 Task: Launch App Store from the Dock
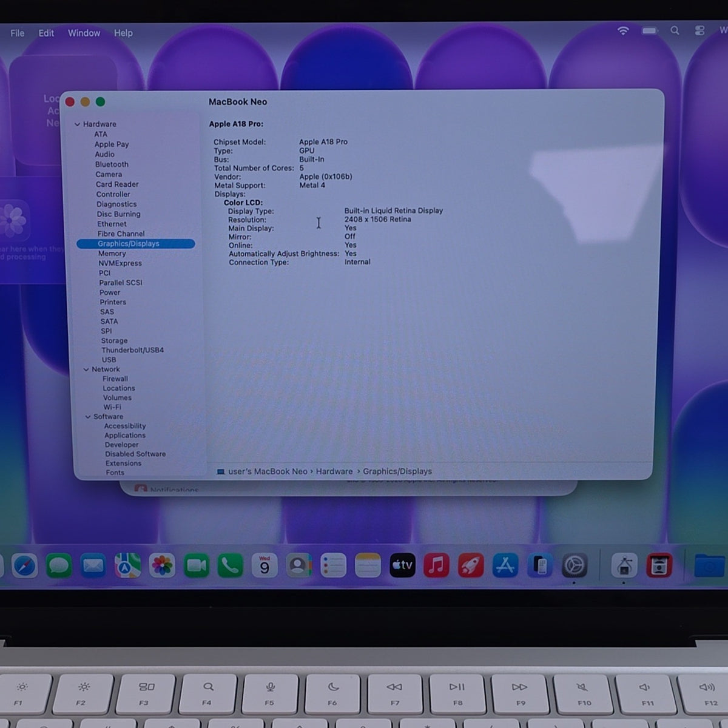505,566
